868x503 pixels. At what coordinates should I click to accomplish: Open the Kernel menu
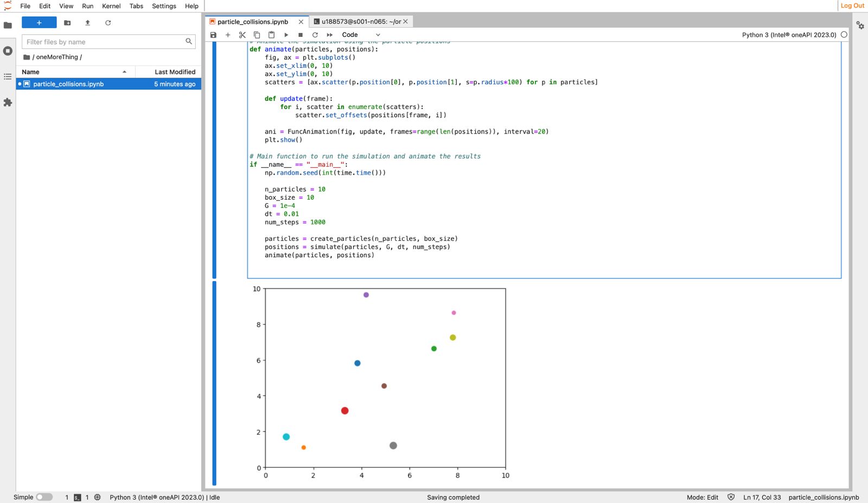point(111,6)
